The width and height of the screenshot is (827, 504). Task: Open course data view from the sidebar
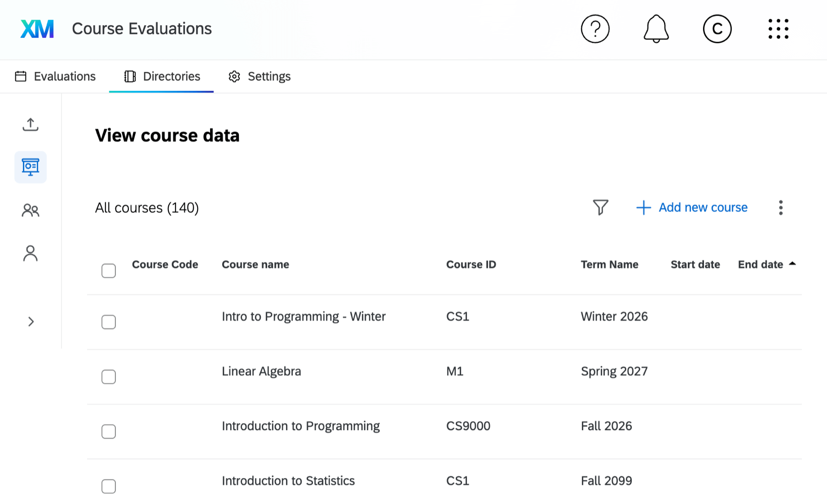(x=30, y=167)
